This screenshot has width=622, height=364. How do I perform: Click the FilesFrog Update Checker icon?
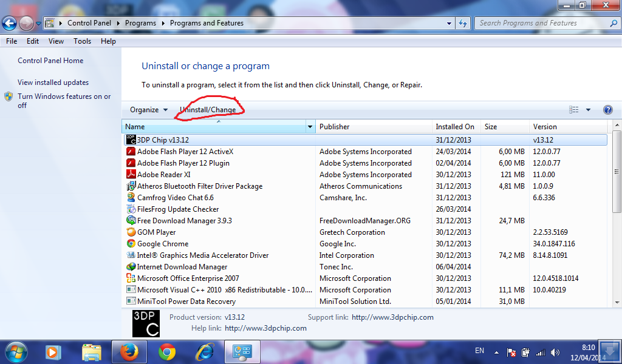tap(131, 209)
